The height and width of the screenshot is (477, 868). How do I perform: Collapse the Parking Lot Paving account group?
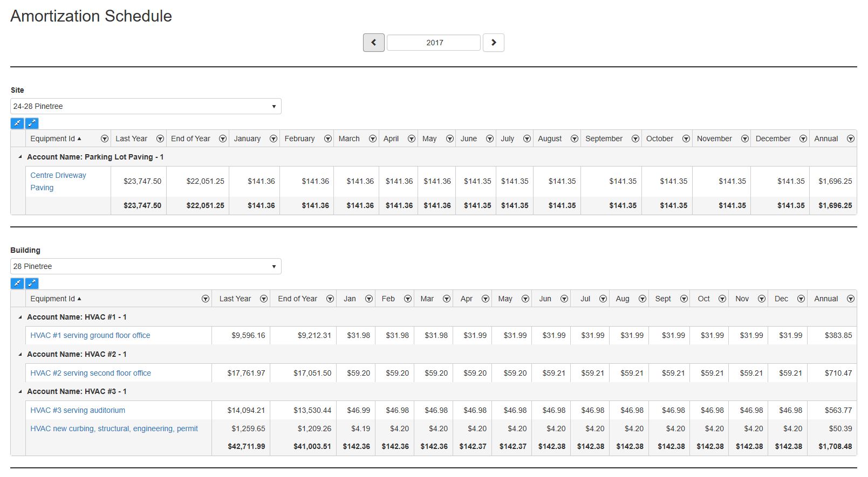coord(20,157)
